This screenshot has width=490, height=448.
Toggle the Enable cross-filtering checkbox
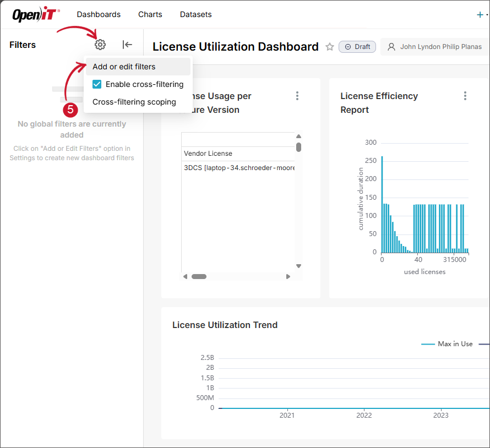(97, 84)
